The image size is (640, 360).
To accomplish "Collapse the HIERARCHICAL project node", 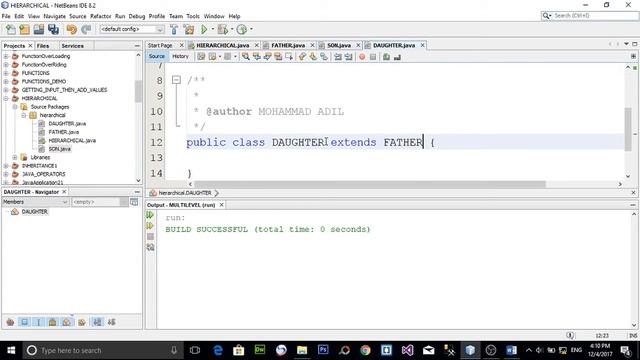I will click(6, 98).
